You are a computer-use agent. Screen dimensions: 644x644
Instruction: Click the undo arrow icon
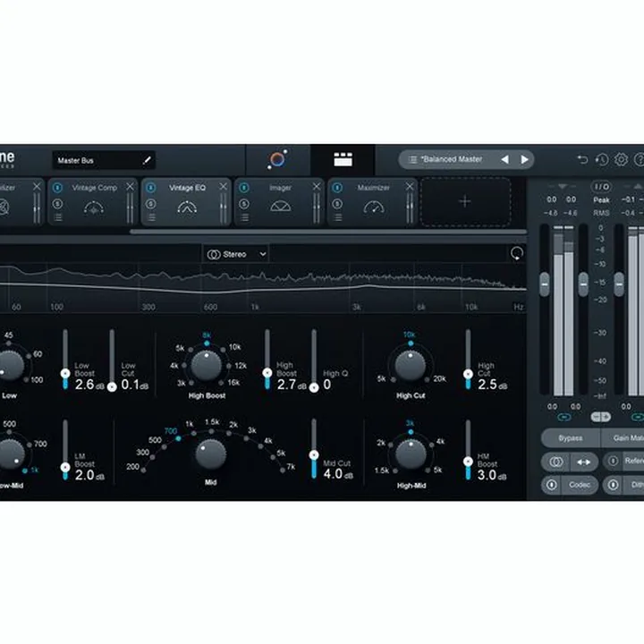pos(582,159)
